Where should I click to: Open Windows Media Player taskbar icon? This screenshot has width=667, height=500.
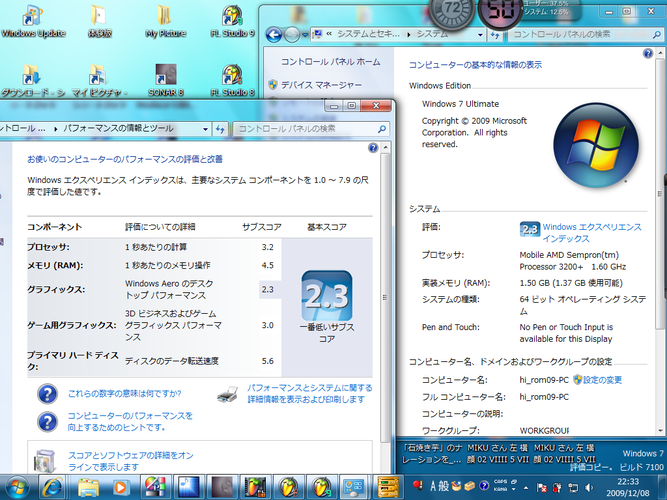121,487
